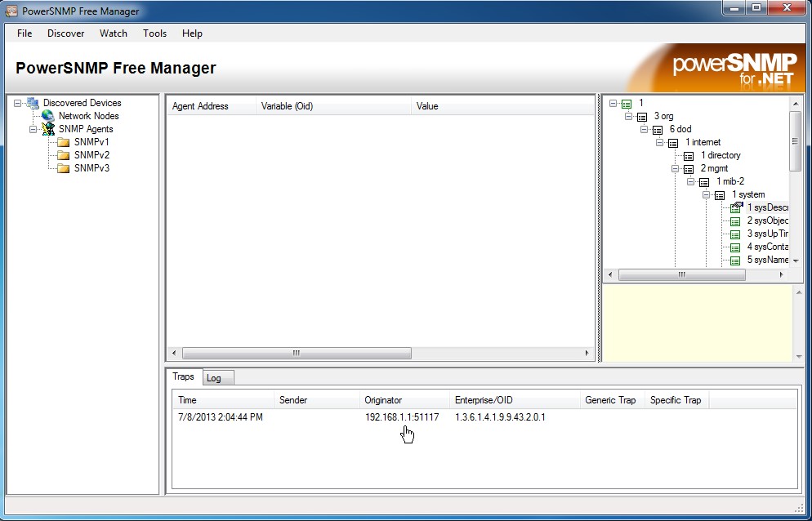Click the PowerSNMP title bar app icon
The image size is (812, 521).
pos(11,11)
